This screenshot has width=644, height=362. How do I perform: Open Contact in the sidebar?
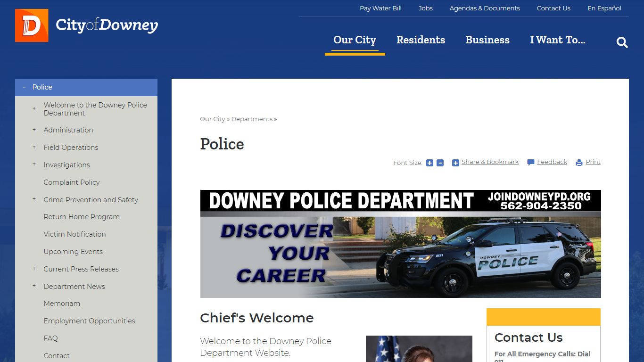click(57, 356)
